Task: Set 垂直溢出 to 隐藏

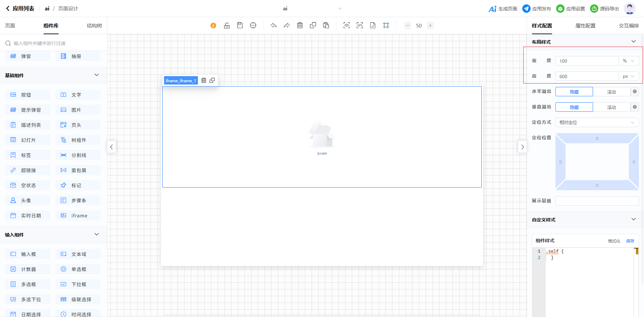Action: click(x=574, y=107)
